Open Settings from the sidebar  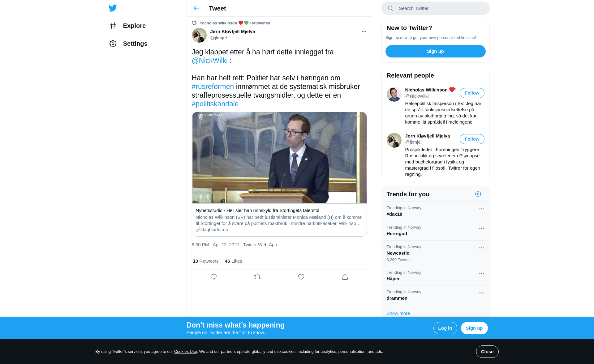point(128,44)
